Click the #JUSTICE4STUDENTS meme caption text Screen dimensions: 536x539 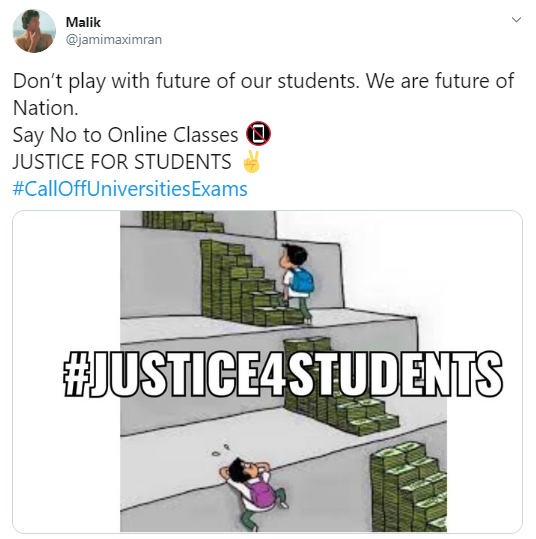[x=283, y=374]
